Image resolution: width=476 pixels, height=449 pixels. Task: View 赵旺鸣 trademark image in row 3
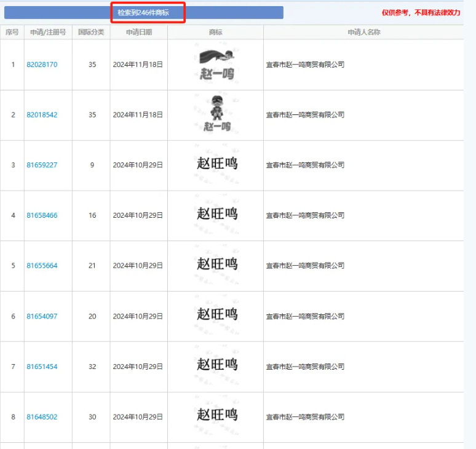pyautogui.click(x=216, y=164)
